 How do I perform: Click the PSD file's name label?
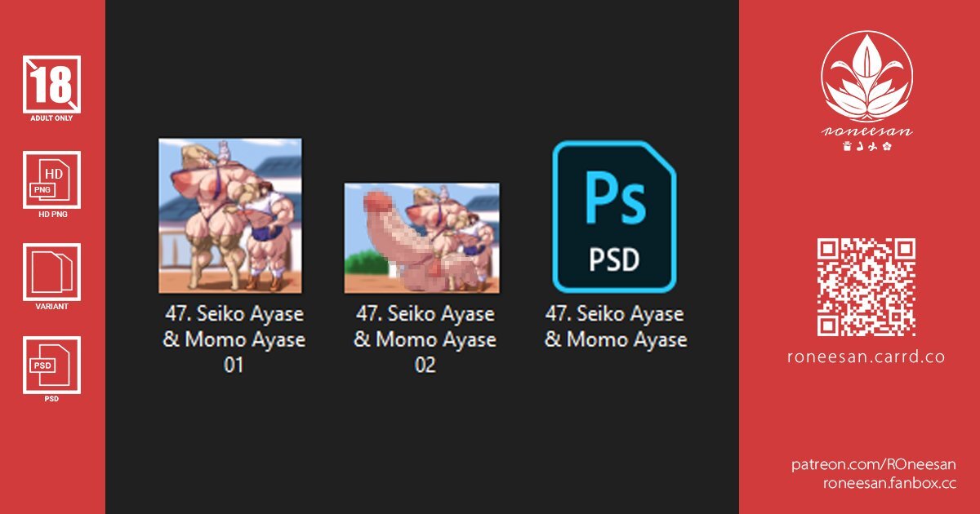(x=616, y=326)
